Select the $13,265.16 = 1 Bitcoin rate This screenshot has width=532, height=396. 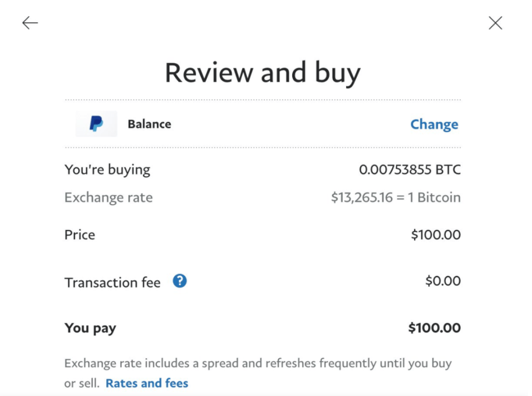pos(396,197)
